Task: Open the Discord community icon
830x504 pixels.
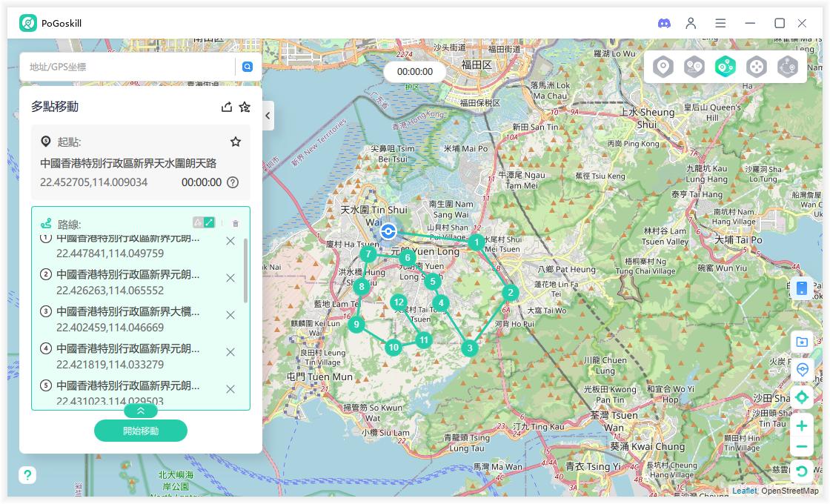Action: tap(664, 24)
